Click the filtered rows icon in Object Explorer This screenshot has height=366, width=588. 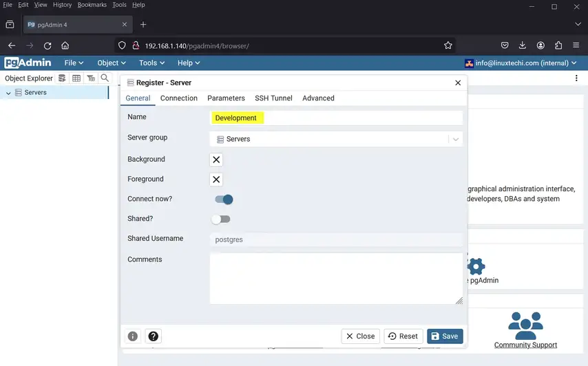pyautogui.click(x=90, y=78)
